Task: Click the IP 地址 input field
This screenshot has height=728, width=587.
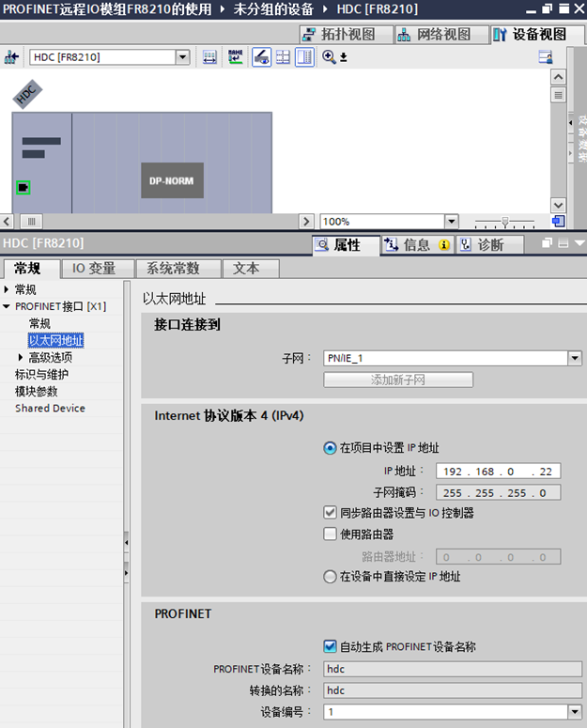Action: coord(498,472)
